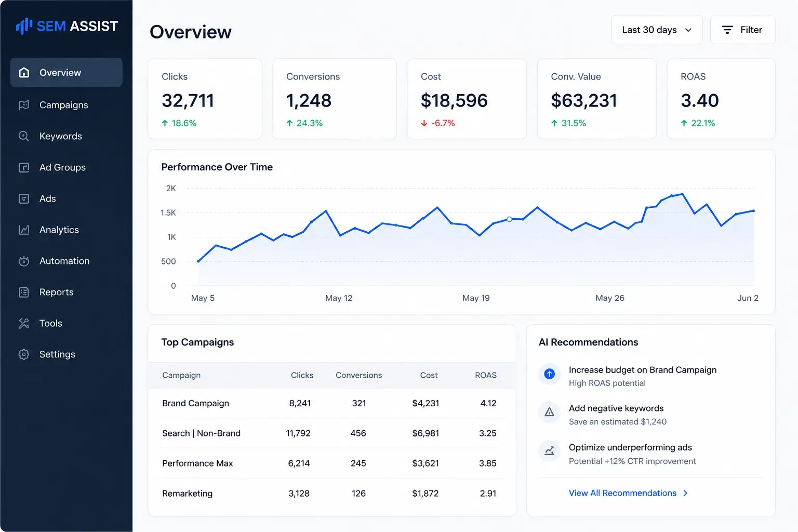Click the Conv. Value metric card
798x532 pixels.
(596, 99)
